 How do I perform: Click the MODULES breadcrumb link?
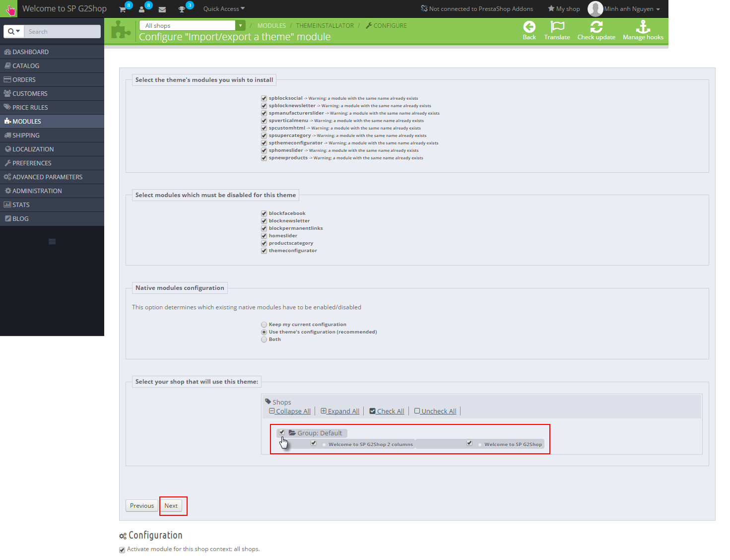point(271,25)
